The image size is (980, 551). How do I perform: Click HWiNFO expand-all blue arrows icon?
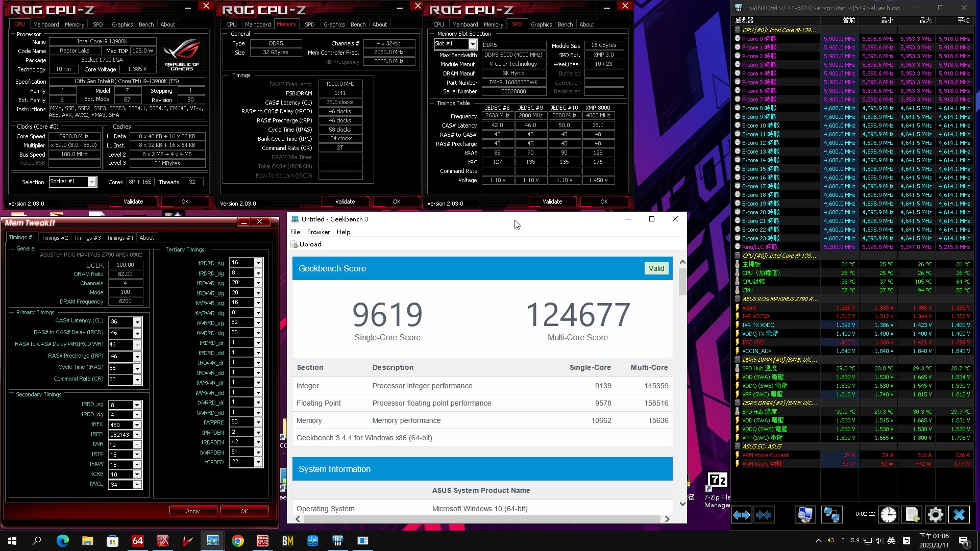[741, 515]
